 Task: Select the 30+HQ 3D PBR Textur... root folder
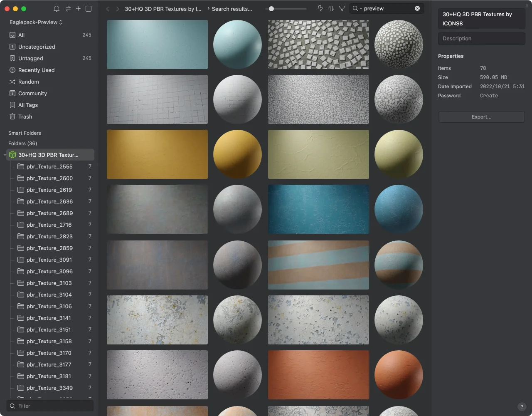point(50,155)
